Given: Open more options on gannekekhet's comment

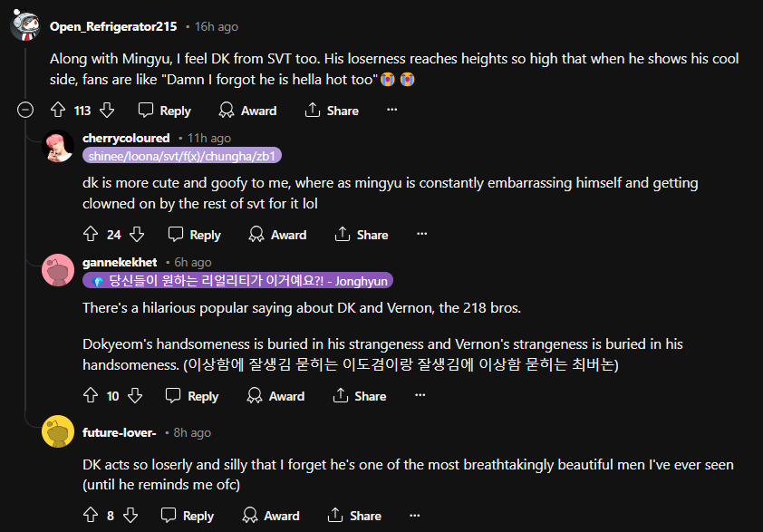Looking at the screenshot, I should coord(420,396).
